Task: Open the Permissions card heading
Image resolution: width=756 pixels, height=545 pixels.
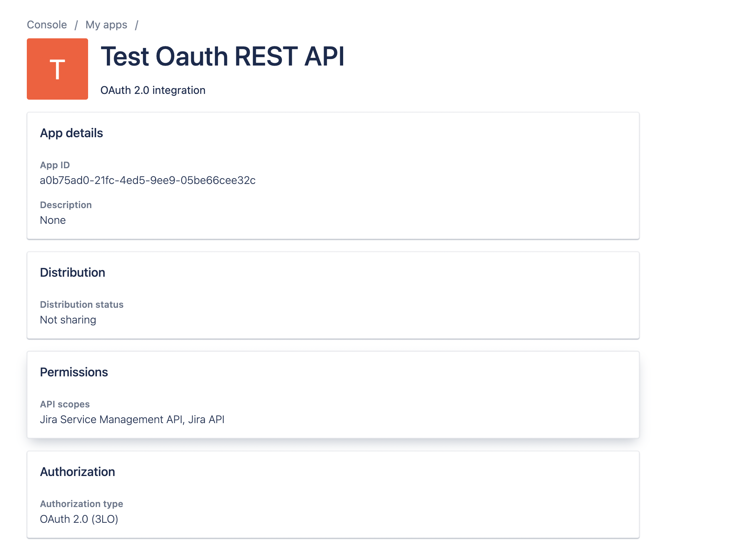Action: 74,372
